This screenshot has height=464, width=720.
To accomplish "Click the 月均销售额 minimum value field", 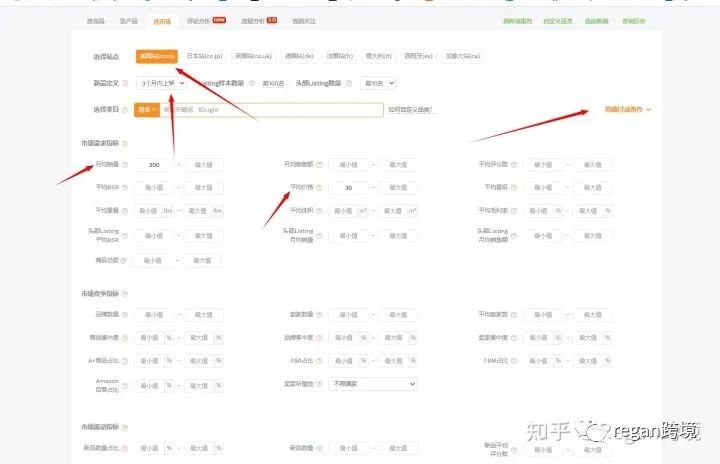I will 349,164.
